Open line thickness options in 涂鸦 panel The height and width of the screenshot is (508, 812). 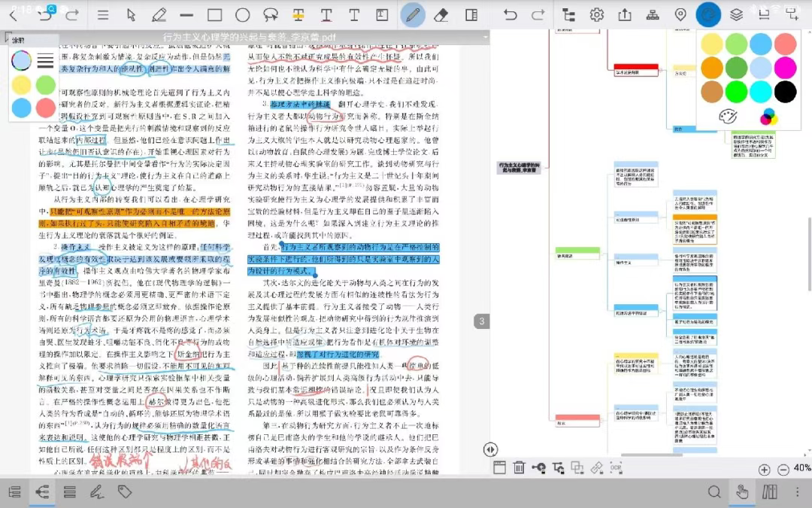tap(46, 61)
